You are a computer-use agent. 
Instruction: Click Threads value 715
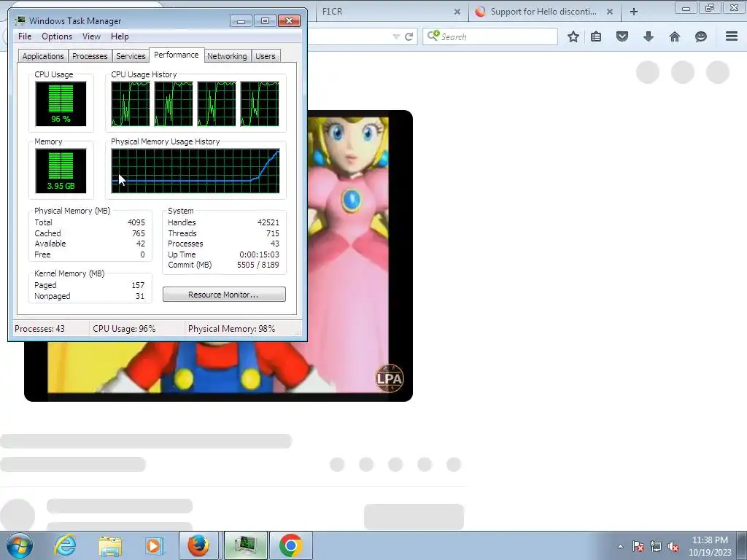273,233
